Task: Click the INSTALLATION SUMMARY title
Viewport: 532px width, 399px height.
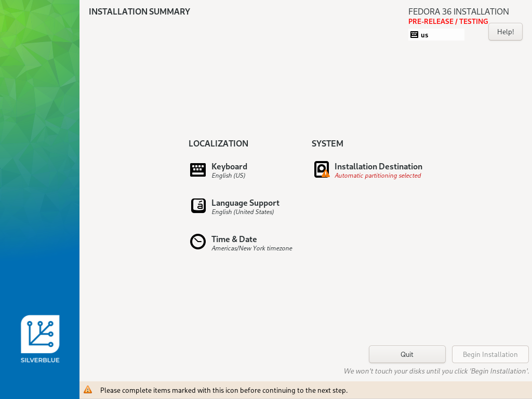Action: click(x=139, y=11)
